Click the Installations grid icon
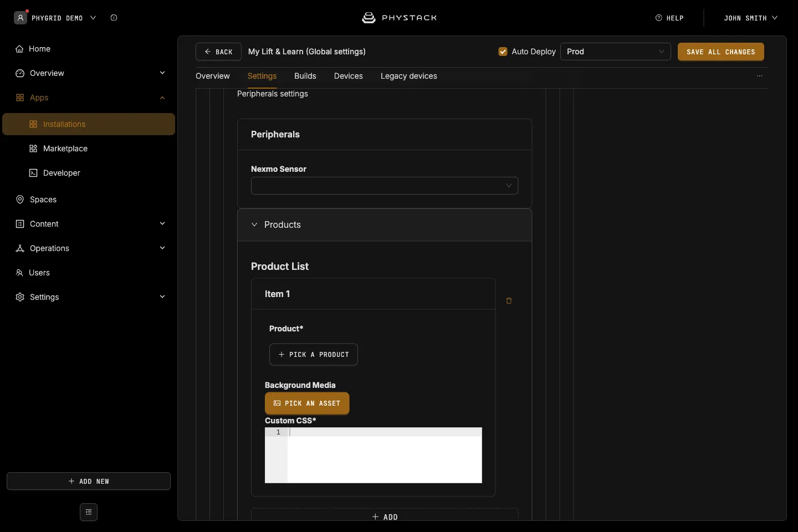The height and width of the screenshot is (532, 798). tap(33, 124)
